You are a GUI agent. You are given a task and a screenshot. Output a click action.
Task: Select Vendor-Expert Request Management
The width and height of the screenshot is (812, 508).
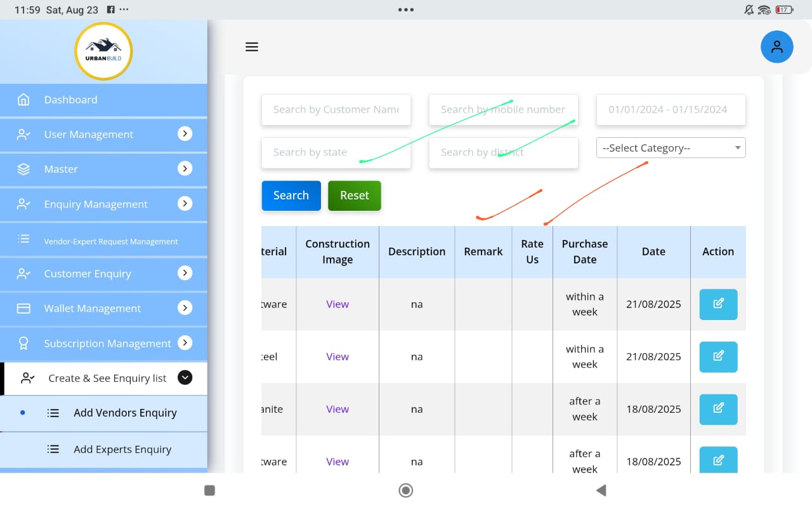(111, 241)
